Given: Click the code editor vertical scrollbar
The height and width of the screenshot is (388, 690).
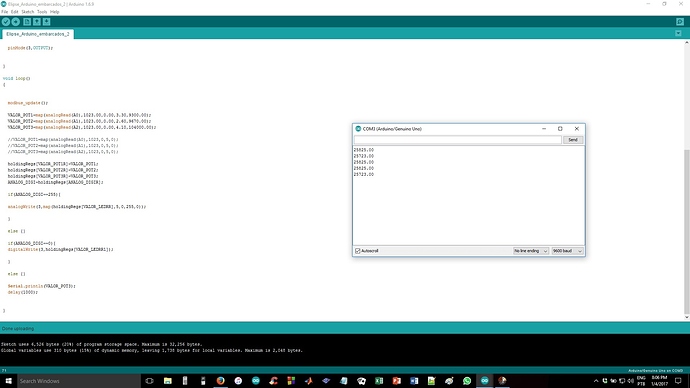Looking at the screenshot, I should pyautogui.click(x=686, y=233).
